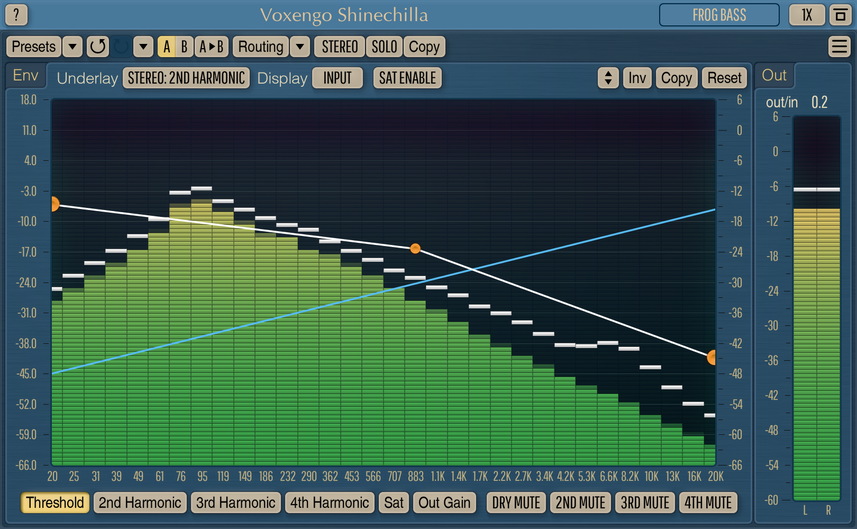Toggle the SAT ENABLE switch
Viewport: 857px width, 529px height.
click(x=407, y=77)
